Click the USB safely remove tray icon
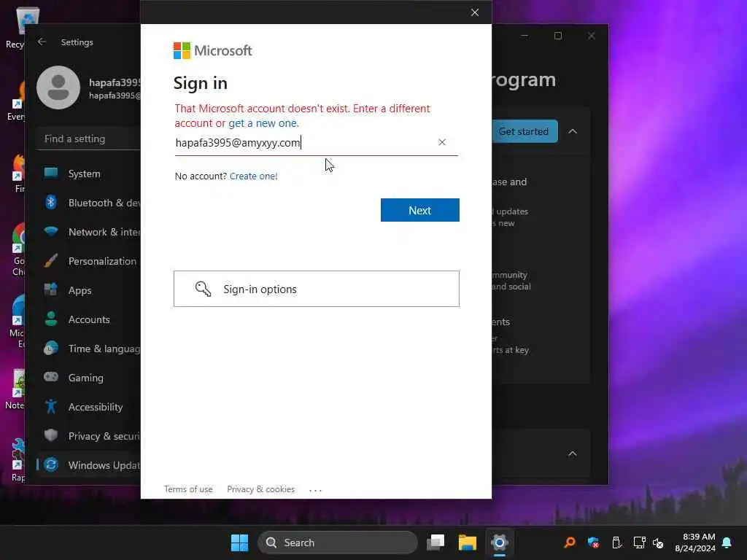The height and width of the screenshot is (560, 747). (x=616, y=542)
